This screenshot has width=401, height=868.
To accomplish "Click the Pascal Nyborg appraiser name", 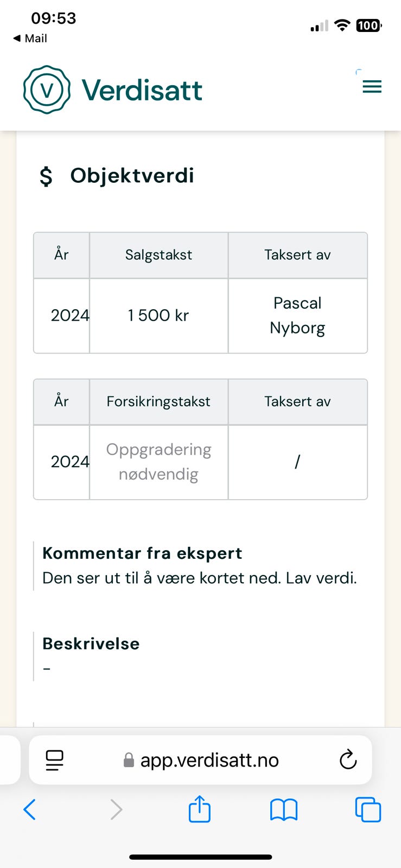I will 297,315.
